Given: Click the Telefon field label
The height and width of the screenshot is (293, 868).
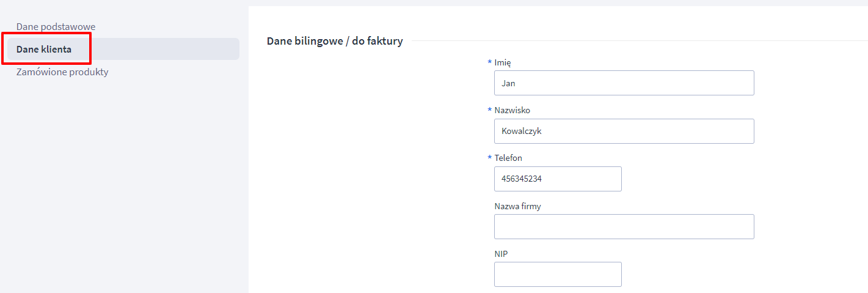Looking at the screenshot, I should (x=508, y=158).
